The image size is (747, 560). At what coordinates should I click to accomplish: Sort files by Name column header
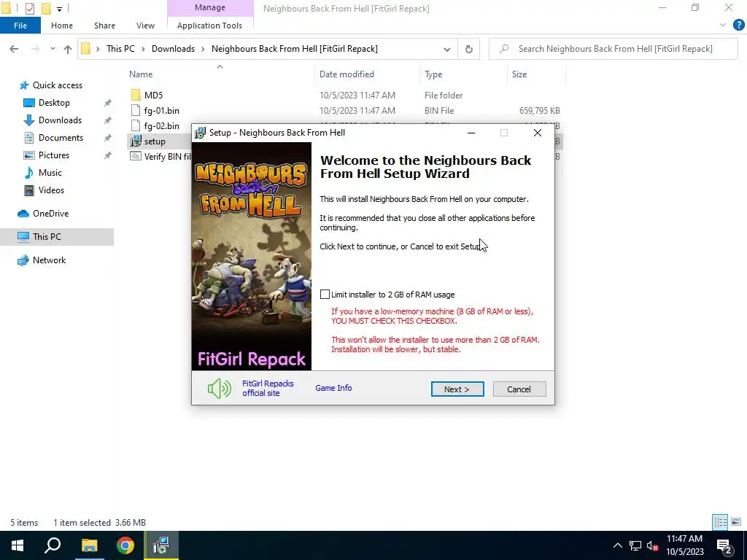point(141,74)
